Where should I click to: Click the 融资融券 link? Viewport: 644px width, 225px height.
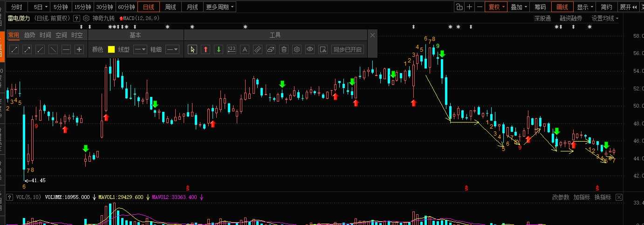[x=571, y=18]
